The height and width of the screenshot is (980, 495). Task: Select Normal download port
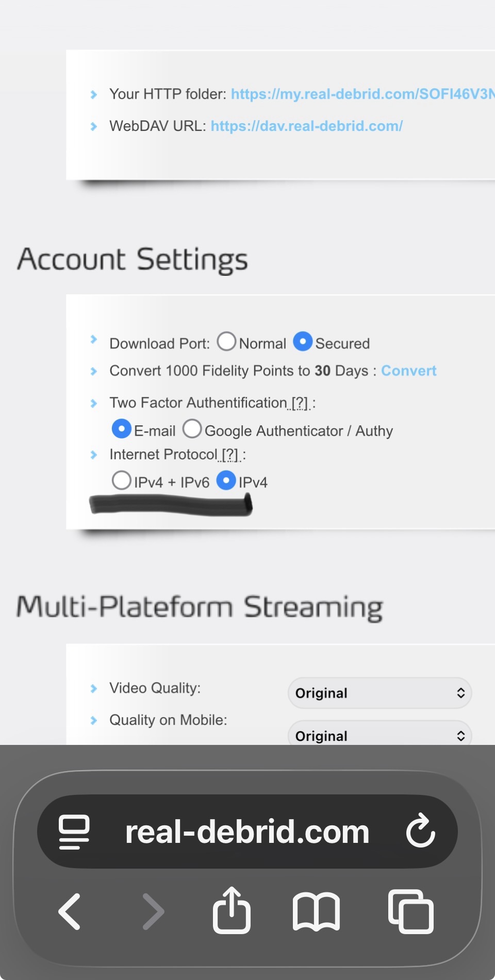coord(226,341)
